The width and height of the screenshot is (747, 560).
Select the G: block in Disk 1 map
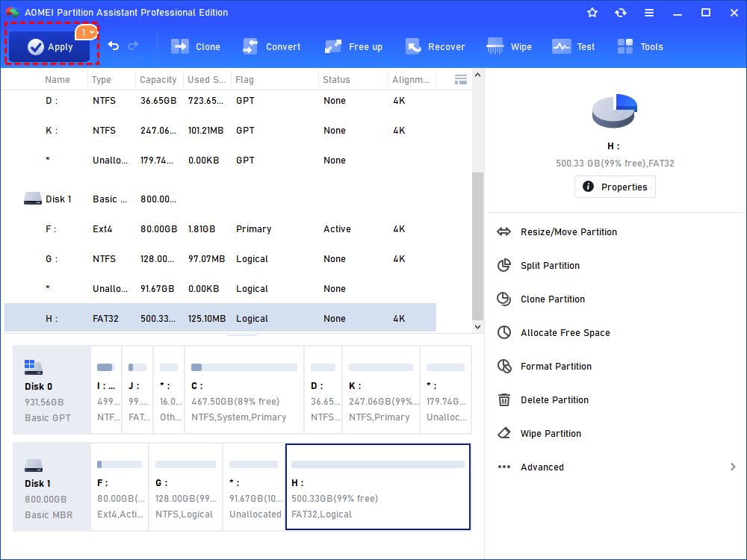[x=186, y=487]
